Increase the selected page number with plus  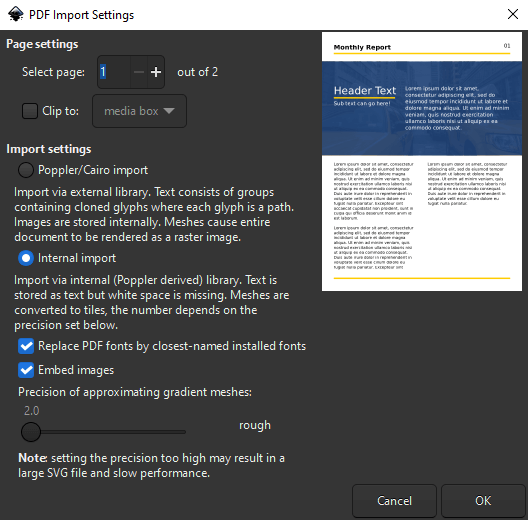tap(156, 72)
